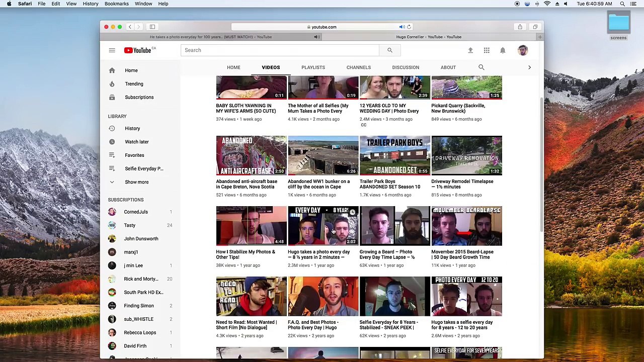Image resolution: width=644 pixels, height=362 pixels.
Task: Open the CornedJuls subscription
Action: 136,212
